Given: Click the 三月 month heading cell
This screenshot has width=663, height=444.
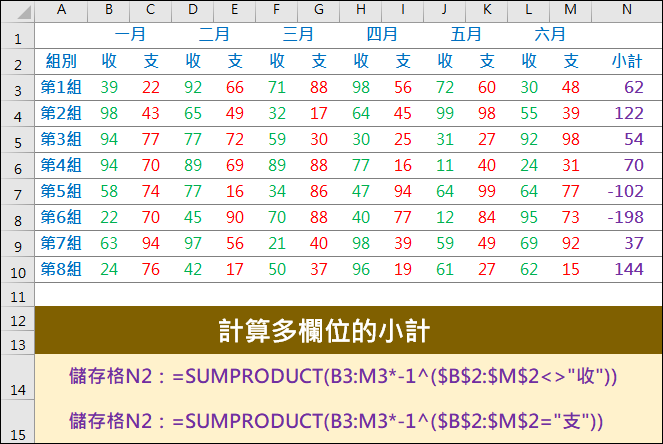Looking at the screenshot, I should pos(298,35).
